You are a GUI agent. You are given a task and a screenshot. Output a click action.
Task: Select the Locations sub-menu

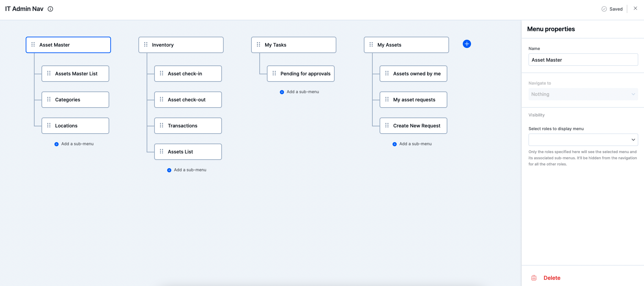(x=75, y=126)
